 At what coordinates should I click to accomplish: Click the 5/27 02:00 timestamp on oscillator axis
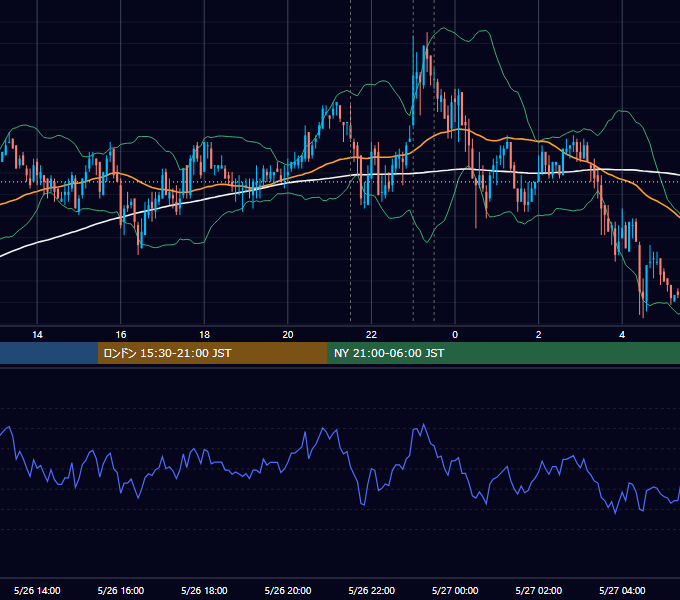pyautogui.click(x=538, y=590)
